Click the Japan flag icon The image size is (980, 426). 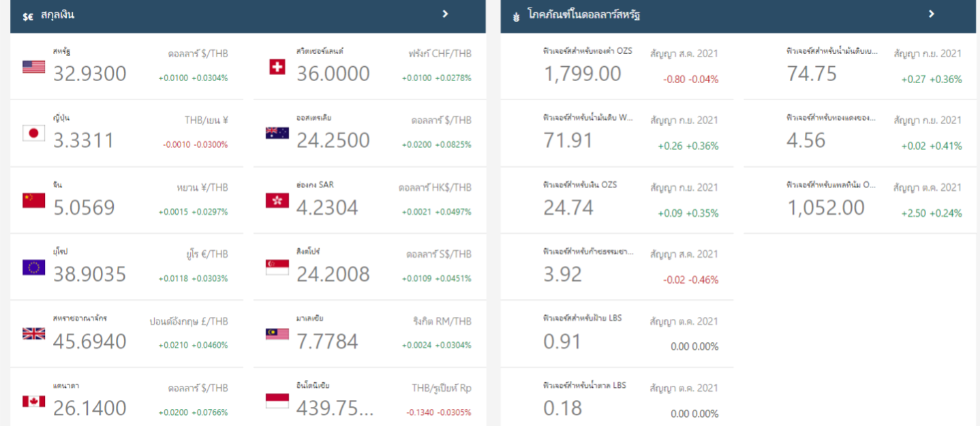33,134
